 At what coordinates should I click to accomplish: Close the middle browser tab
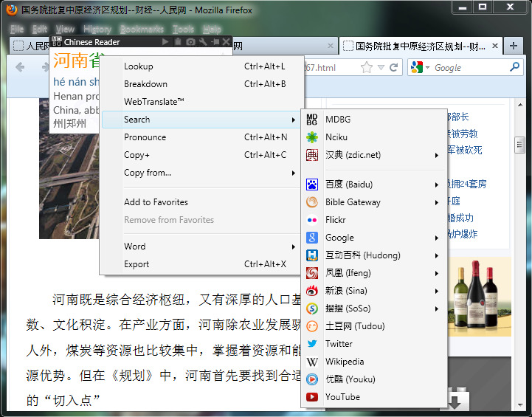click(330, 46)
